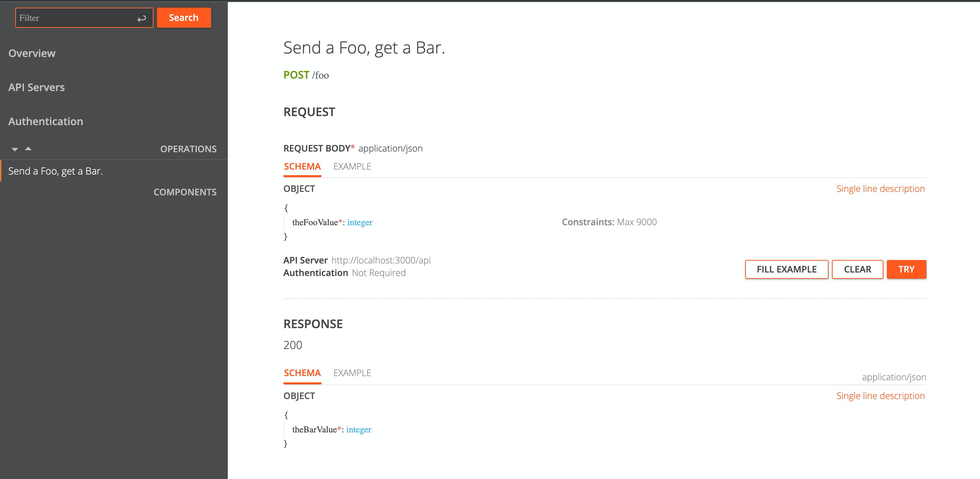Expand all operations using the up arrow
The height and width of the screenshot is (479, 980).
[28, 149]
